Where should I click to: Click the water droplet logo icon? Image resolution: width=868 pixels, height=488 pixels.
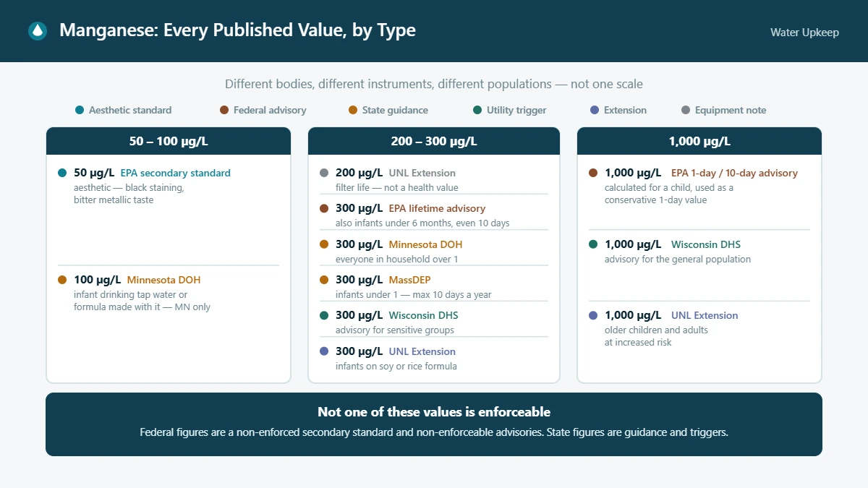coord(37,30)
